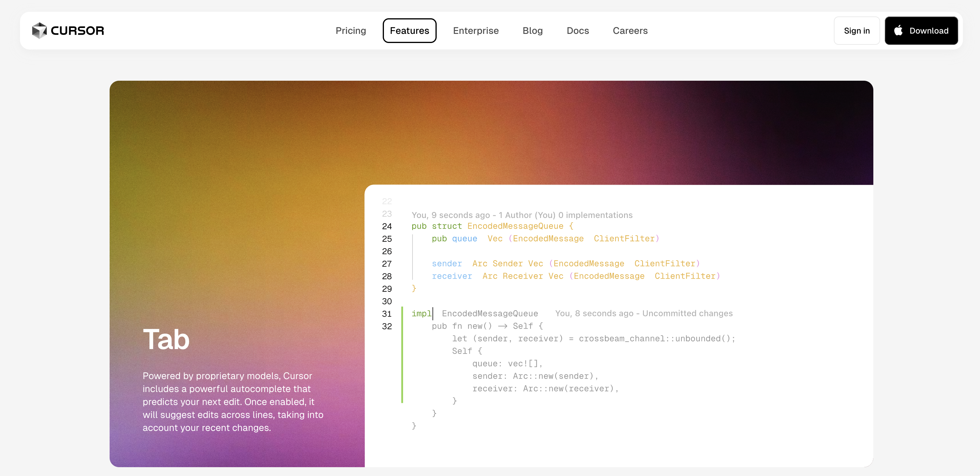Navigate to Docs
The height and width of the screenshot is (476, 980).
pyautogui.click(x=578, y=30)
